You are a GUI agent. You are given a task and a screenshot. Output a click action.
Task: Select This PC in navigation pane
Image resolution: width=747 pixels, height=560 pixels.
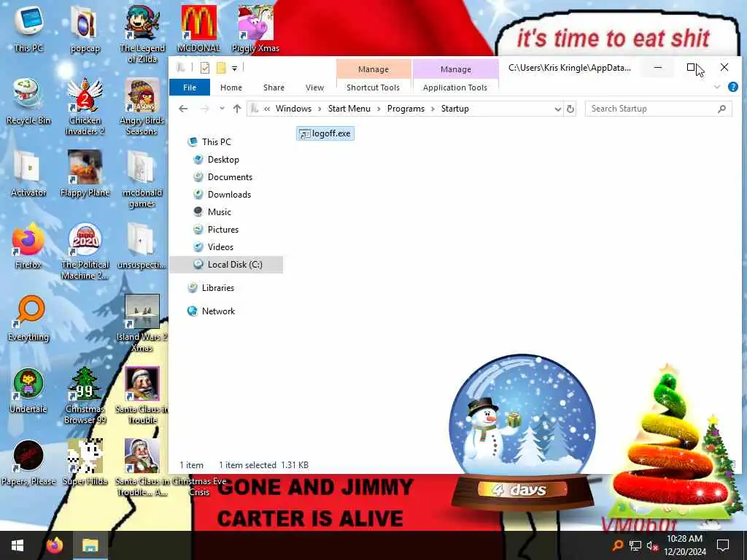[216, 142]
